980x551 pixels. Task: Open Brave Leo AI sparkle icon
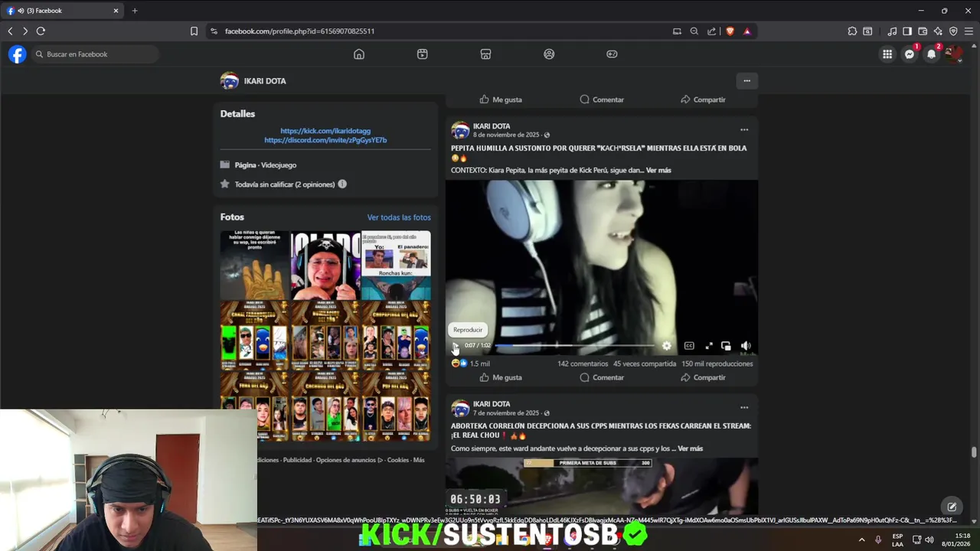938,31
